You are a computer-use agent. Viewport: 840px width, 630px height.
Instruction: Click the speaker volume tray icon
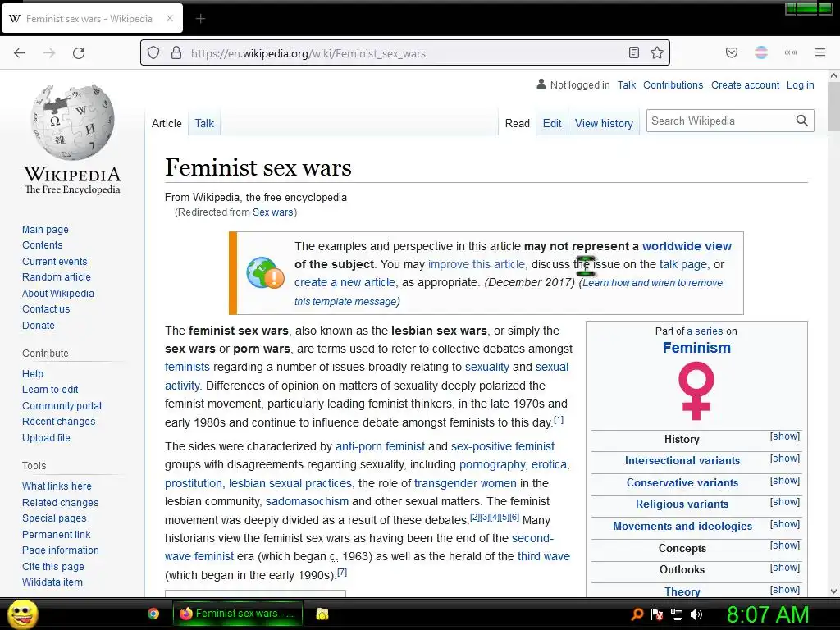click(x=696, y=614)
